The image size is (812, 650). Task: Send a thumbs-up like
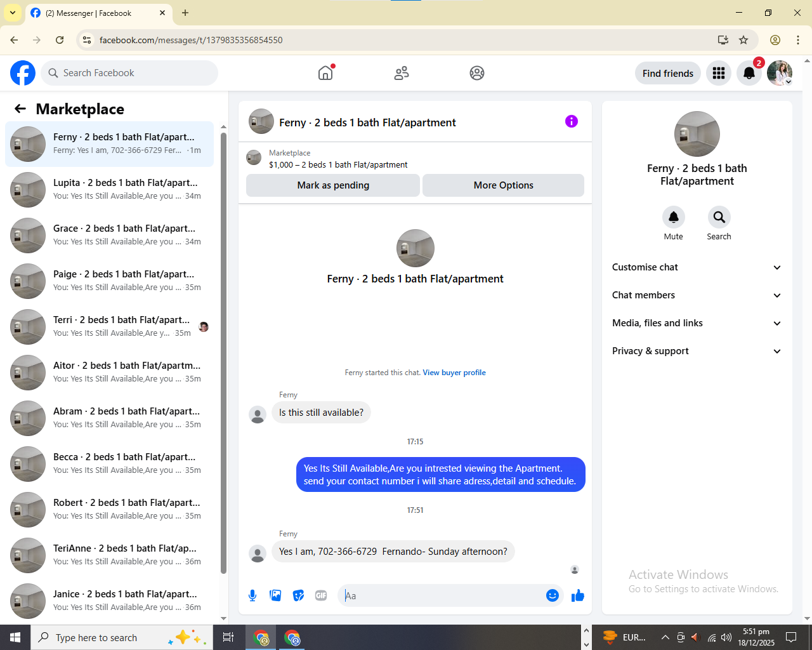578,595
